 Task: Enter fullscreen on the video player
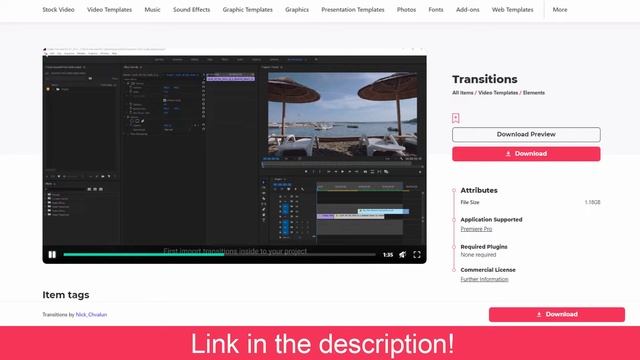coord(417,255)
